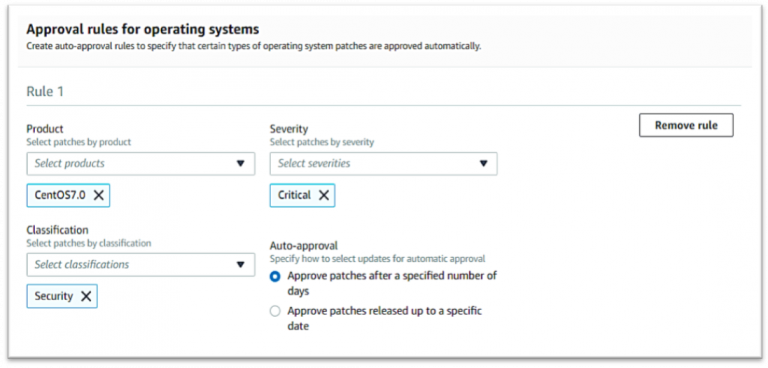Viewport: 768px width, 368px height.
Task: Open the Select products combo box
Action: pyautogui.click(x=141, y=164)
